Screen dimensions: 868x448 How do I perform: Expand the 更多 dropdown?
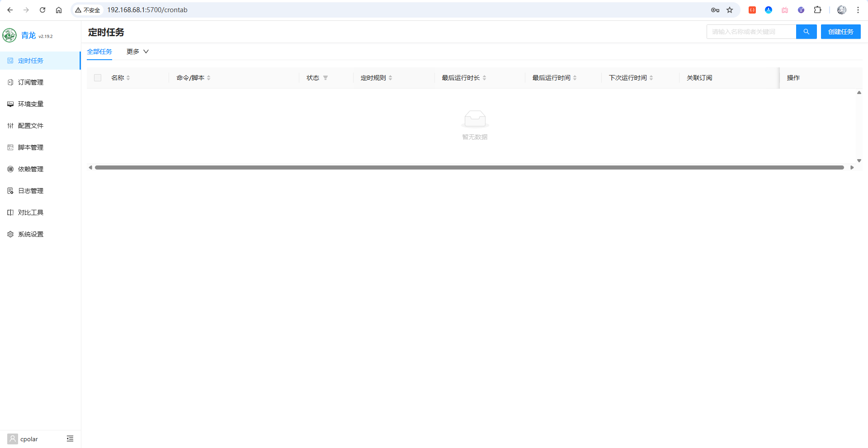point(137,52)
